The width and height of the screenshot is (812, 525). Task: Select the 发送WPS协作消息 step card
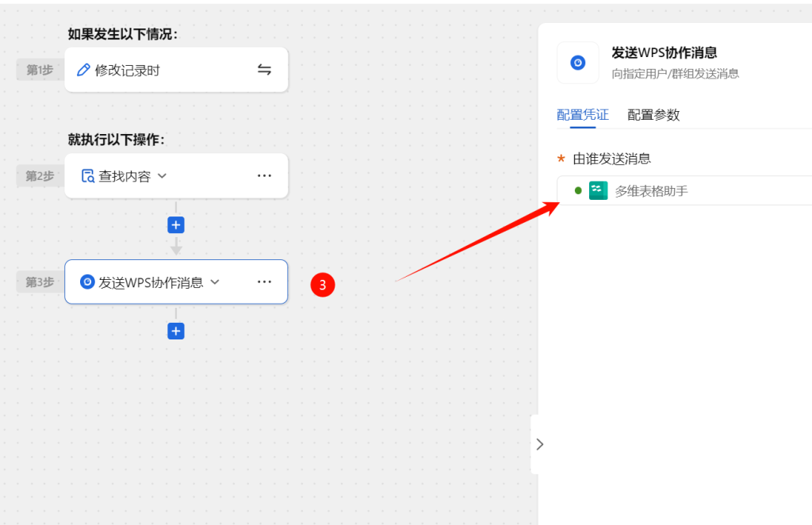coord(176,282)
